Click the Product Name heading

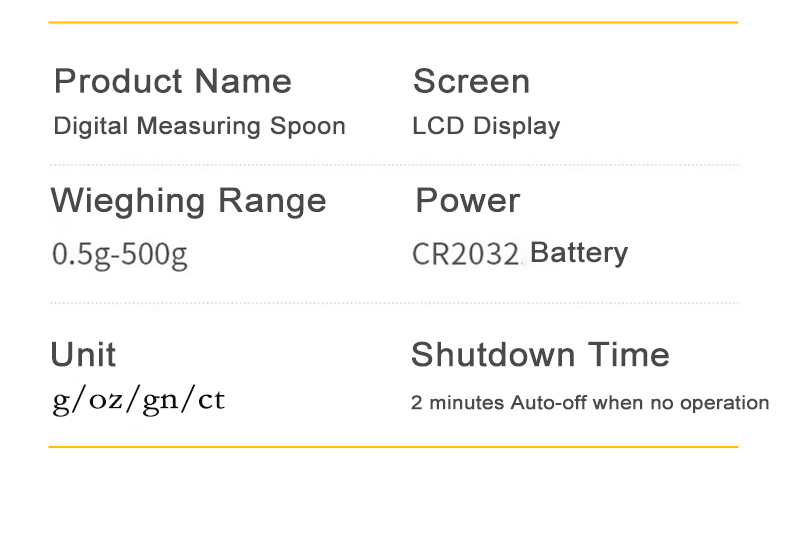(172, 81)
